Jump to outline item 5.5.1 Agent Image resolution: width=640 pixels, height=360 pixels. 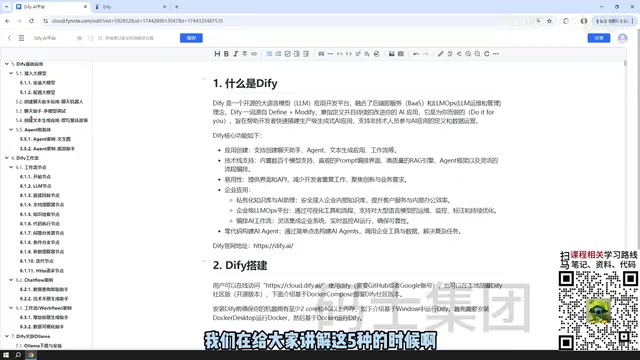click(x=45, y=139)
